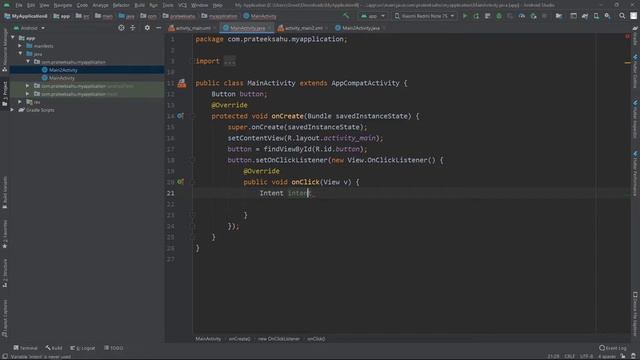Expand the res folder

20,102
